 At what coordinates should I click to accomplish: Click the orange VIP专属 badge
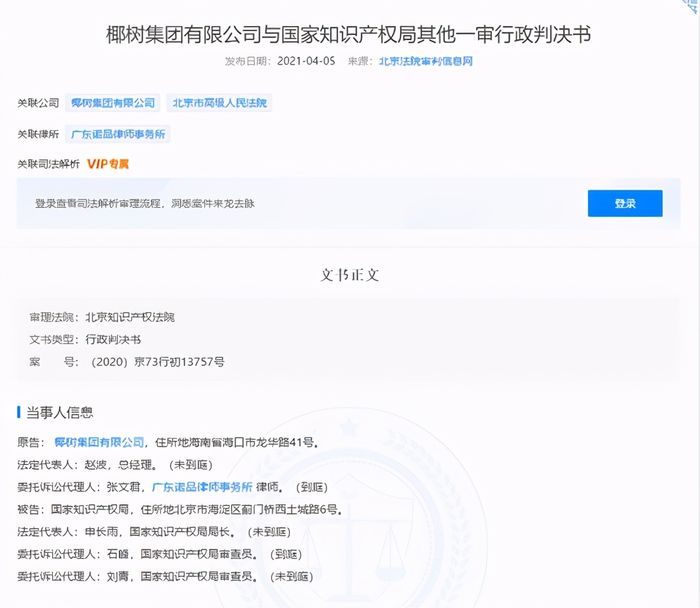108,164
